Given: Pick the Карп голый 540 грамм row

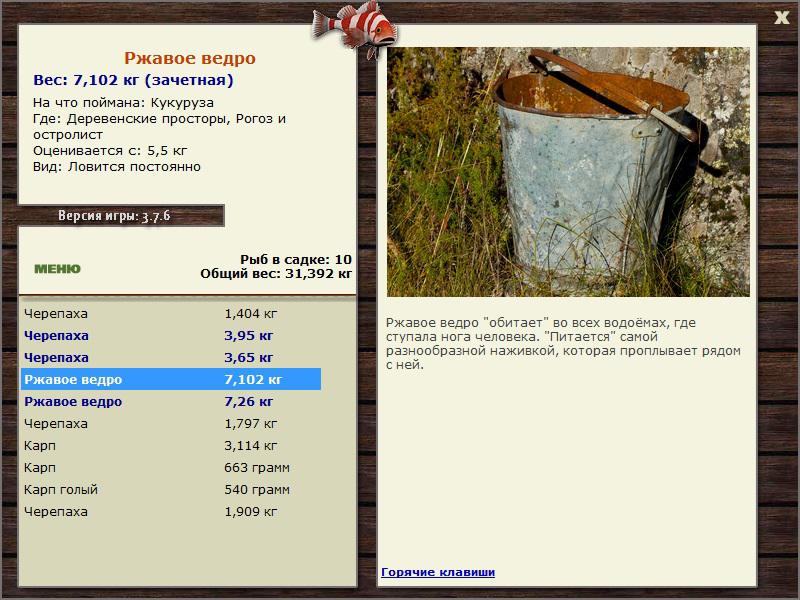Looking at the screenshot, I should click(170, 490).
